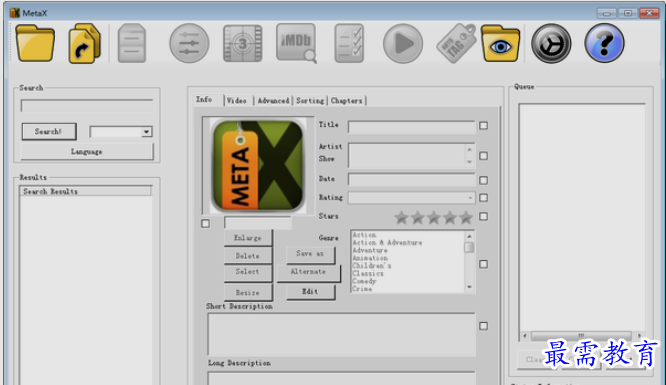Click the Title input field
This screenshot has height=385, width=666.
tap(411, 127)
